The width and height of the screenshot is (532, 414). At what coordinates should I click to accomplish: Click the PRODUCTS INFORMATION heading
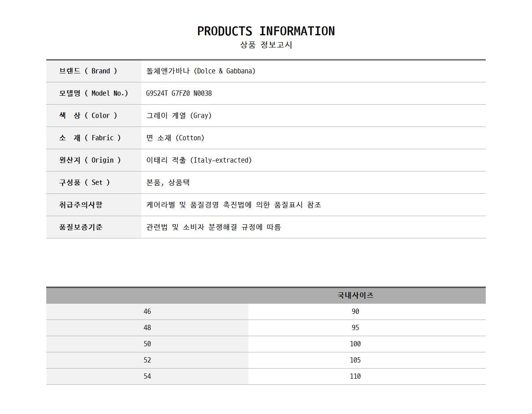(x=266, y=31)
